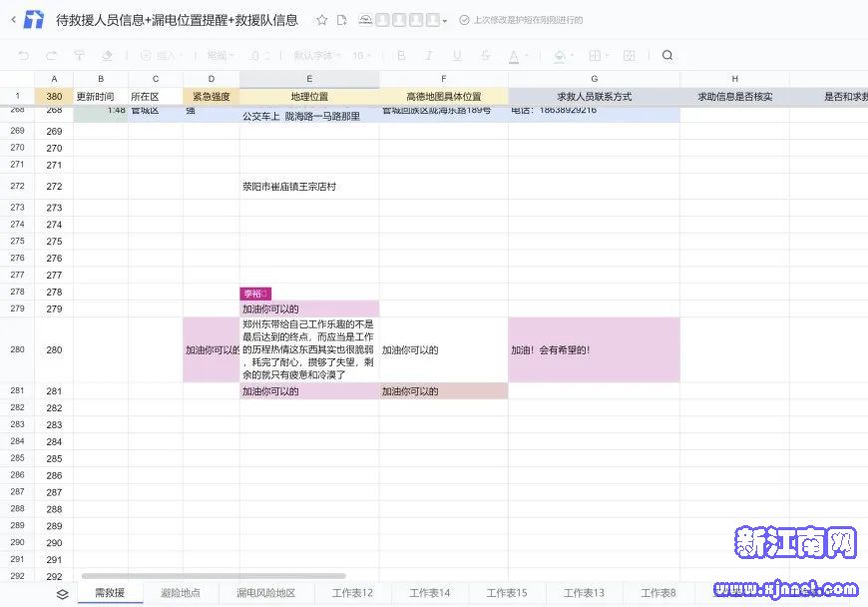868x607 pixels.
Task: Go back using the arrow beside the logo
Action: pyautogui.click(x=13, y=20)
